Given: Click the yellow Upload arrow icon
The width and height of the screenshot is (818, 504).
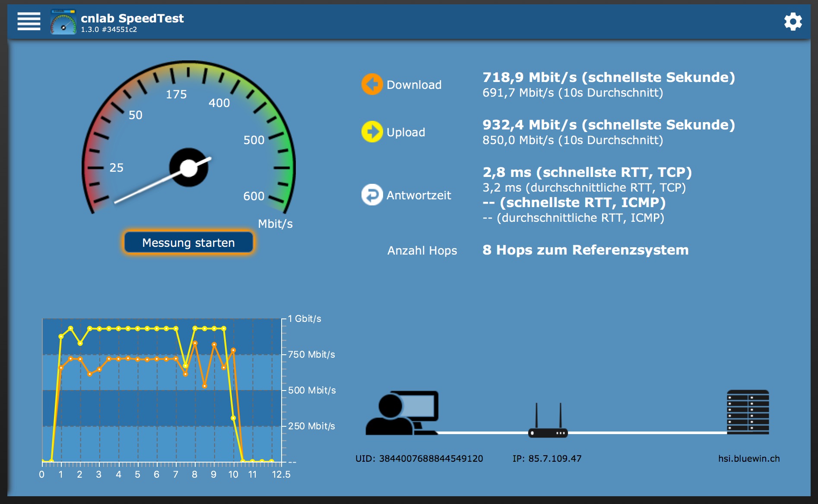Looking at the screenshot, I should point(372,132).
